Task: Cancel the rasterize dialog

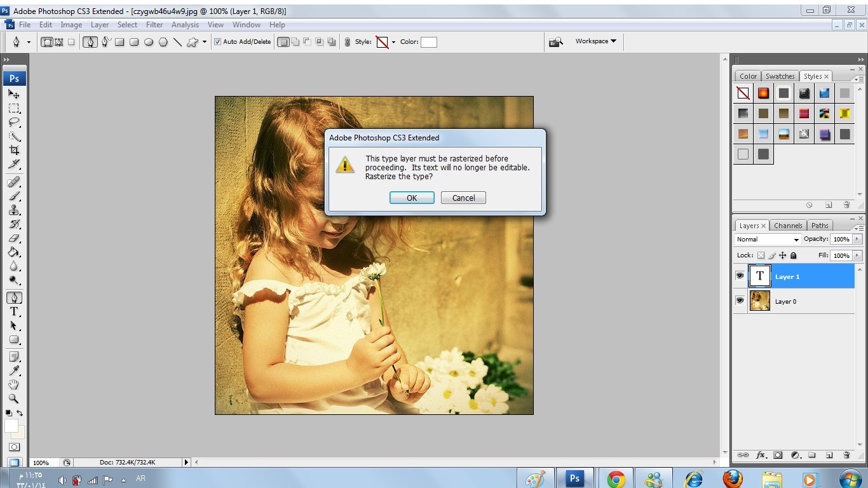Action: point(463,198)
